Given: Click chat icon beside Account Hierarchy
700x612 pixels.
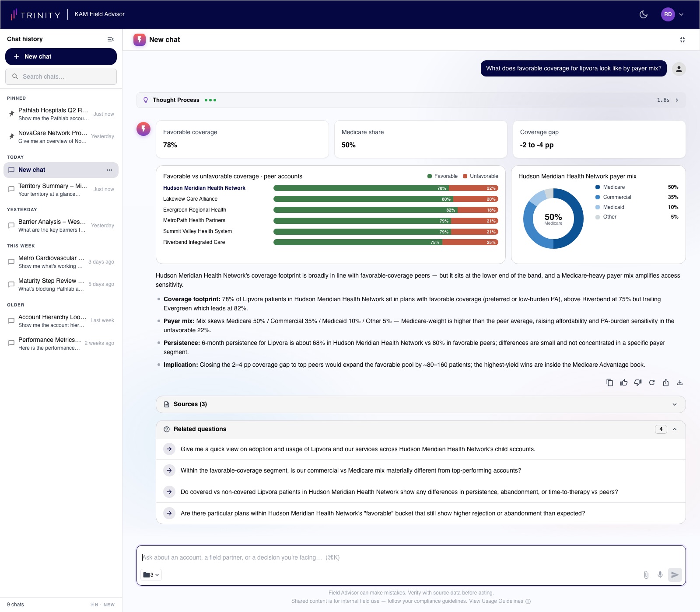Looking at the screenshot, I should tap(12, 321).
